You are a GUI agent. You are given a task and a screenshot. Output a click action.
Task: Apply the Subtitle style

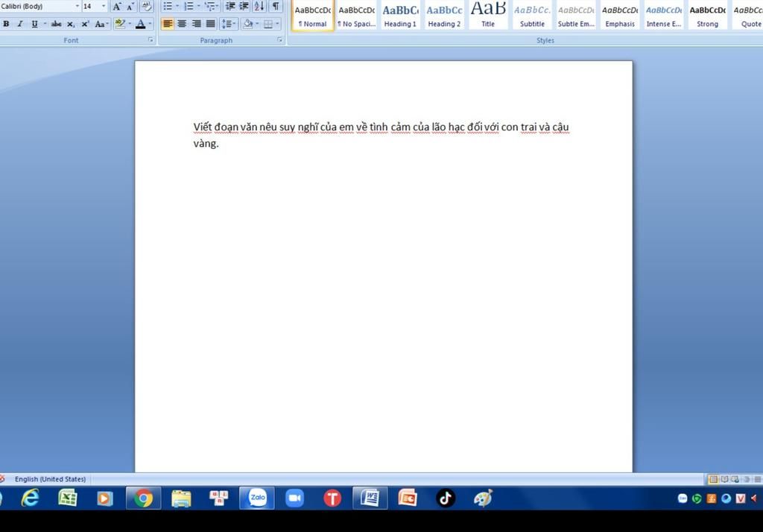point(532,16)
